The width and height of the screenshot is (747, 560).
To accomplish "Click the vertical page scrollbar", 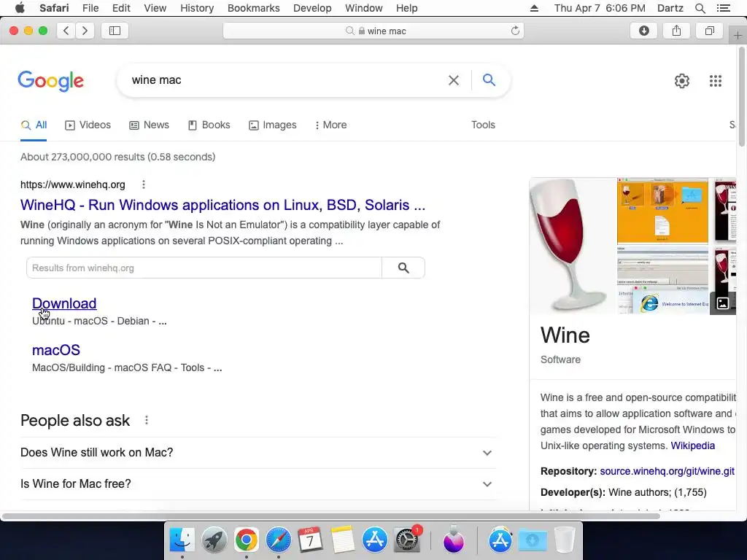I will 741,97.
